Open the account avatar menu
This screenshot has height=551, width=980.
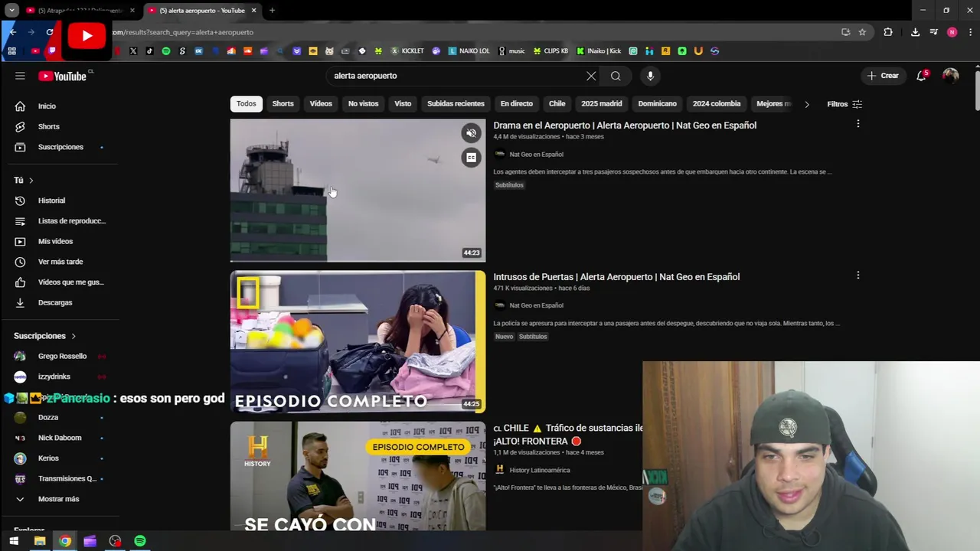click(950, 76)
